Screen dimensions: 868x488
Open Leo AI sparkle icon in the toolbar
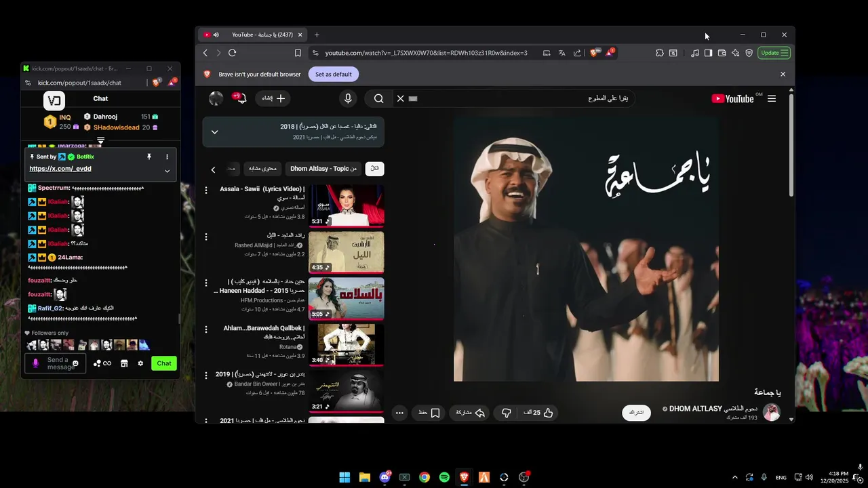(735, 53)
